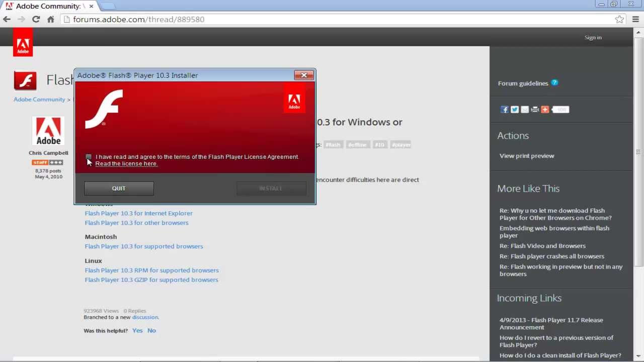Click the Adobe logo inside the installer
Viewport: 644px width, 362px height.
coord(294,98)
